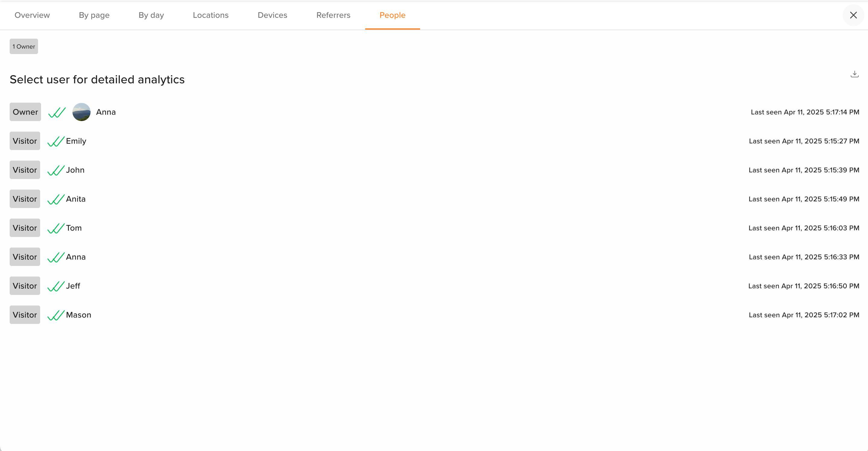868x451 pixels.
Task: Click the 1 Owner filter badge
Action: click(x=24, y=46)
